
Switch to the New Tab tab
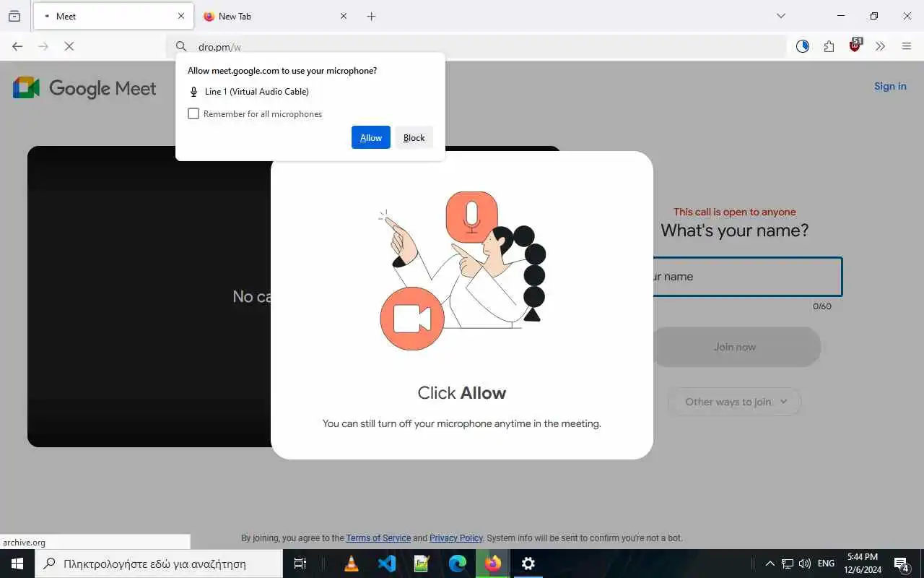pyautogui.click(x=273, y=16)
